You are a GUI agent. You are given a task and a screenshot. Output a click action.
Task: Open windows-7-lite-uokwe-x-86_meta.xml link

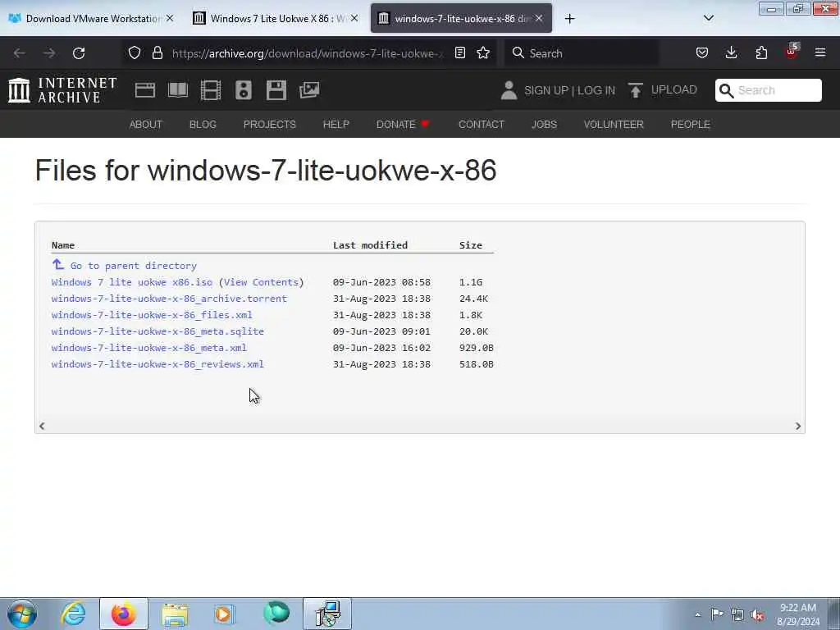click(149, 348)
